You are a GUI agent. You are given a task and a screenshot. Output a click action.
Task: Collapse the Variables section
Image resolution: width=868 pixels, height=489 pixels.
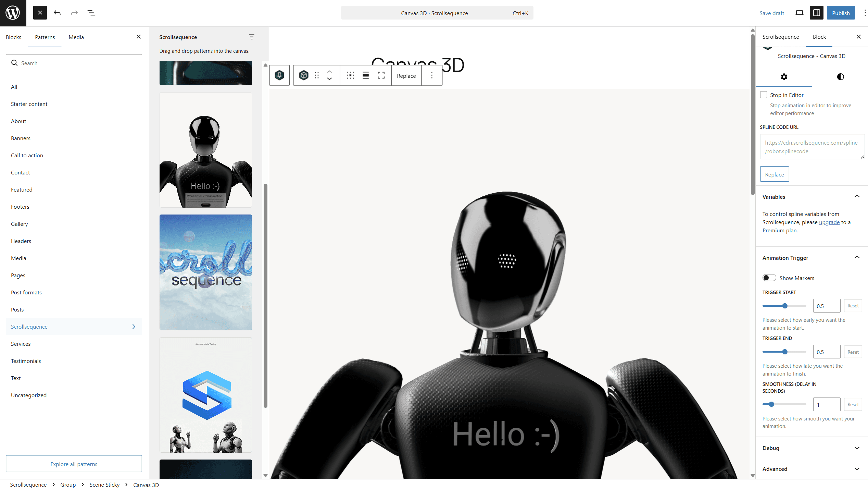click(x=857, y=196)
